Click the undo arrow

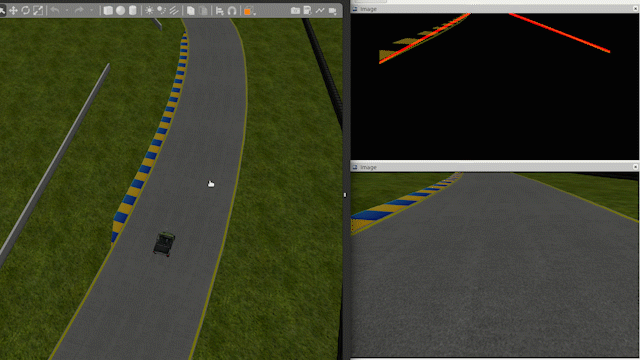55,11
